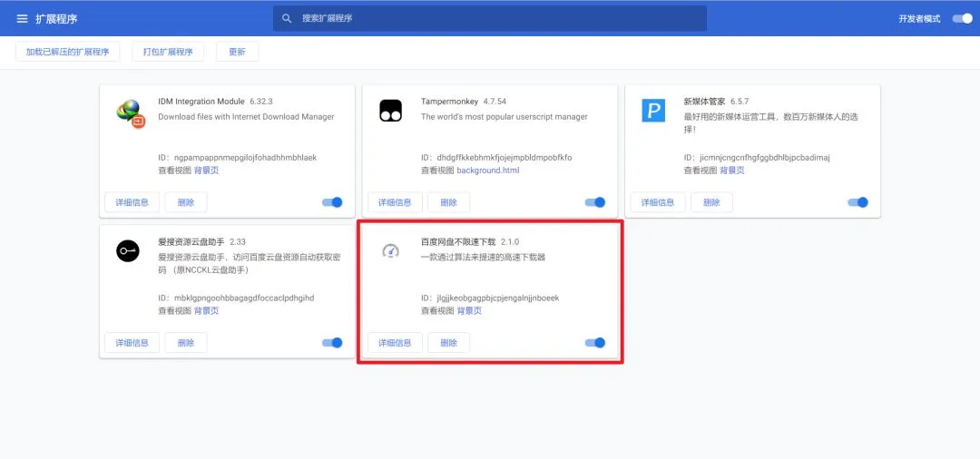The height and width of the screenshot is (459, 980).
Task: Click the 开发者模式 label text
Action: (x=919, y=19)
